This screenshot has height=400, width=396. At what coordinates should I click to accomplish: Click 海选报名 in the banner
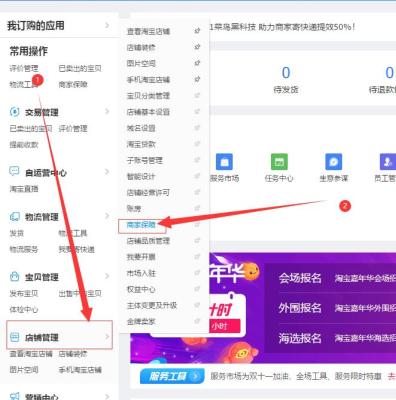tap(300, 338)
